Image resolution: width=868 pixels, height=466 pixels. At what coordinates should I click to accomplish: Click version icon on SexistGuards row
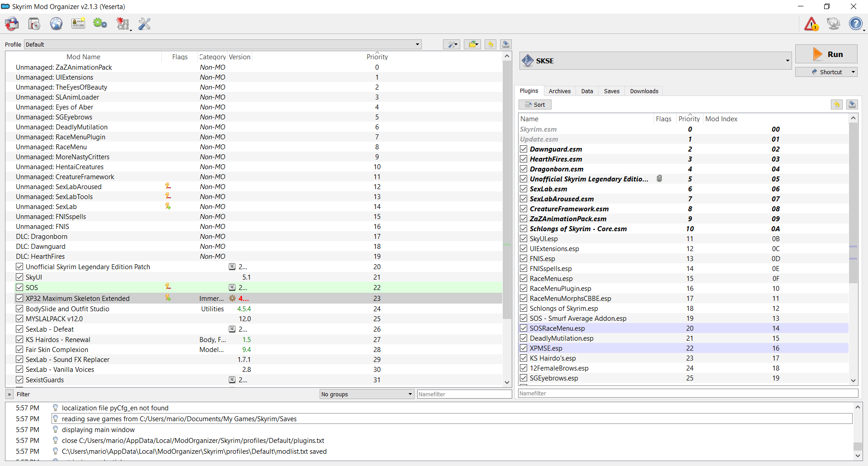[232, 380]
